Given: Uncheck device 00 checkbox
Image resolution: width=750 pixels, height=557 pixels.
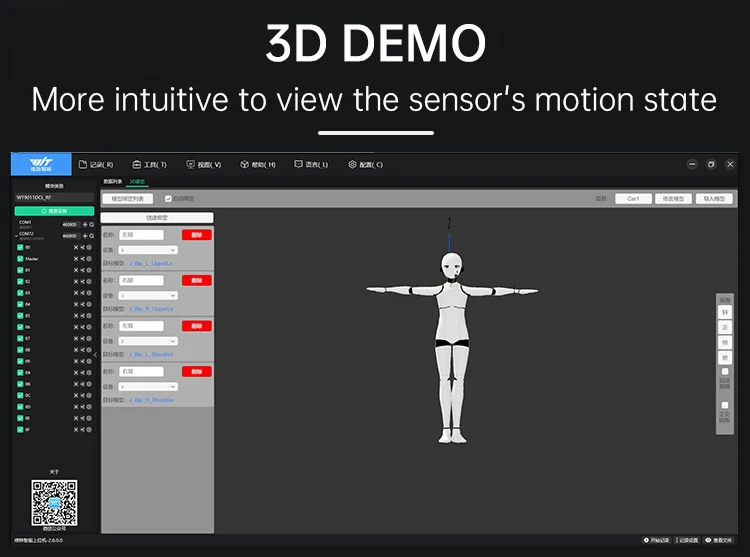Looking at the screenshot, I should coord(20,247).
